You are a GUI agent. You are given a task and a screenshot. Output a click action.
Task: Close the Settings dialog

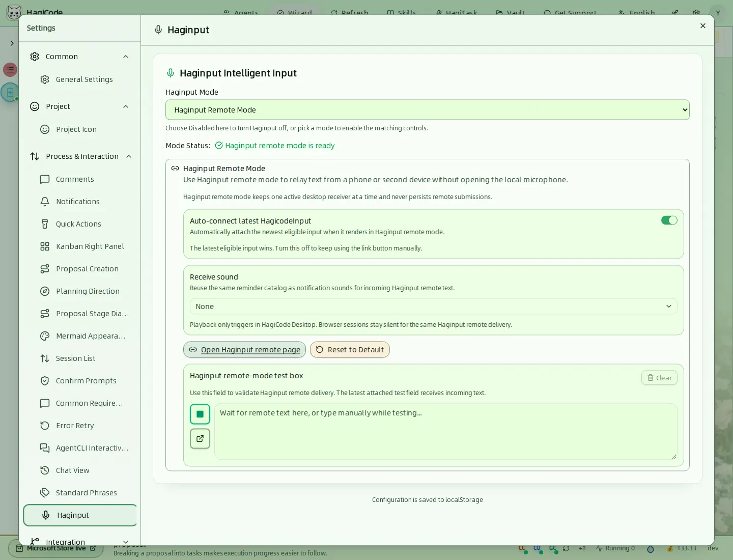[x=703, y=26]
